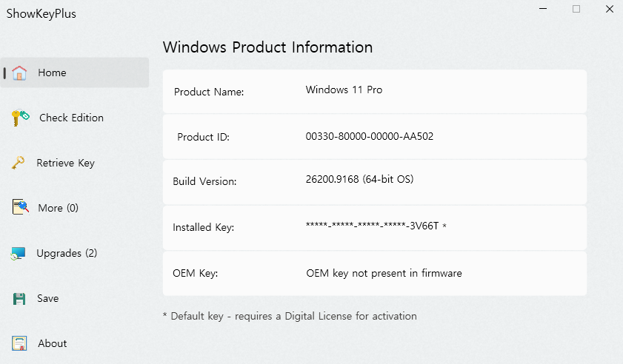Click the Default key digital license footnote

(290, 317)
